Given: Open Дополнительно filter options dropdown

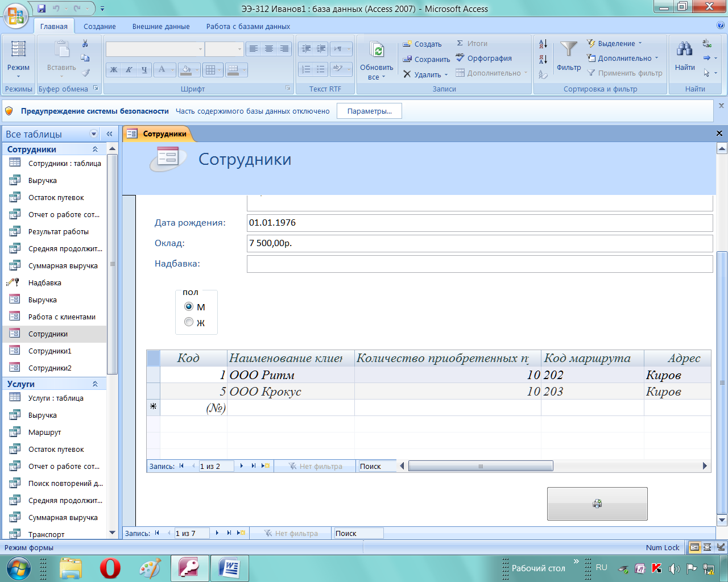Looking at the screenshot, I should click(623, 58).
